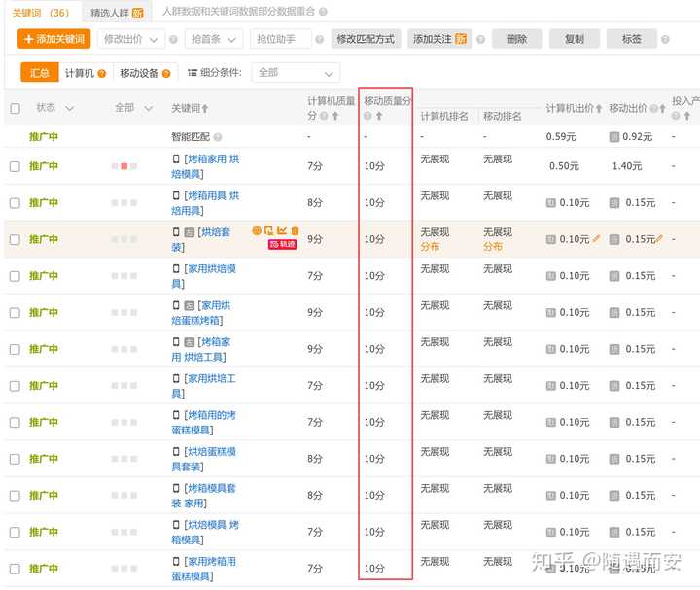Viewport: 700px width, 590px height.
Task: Expand the 抢首条 dropdown
Action: coord(213,39)
